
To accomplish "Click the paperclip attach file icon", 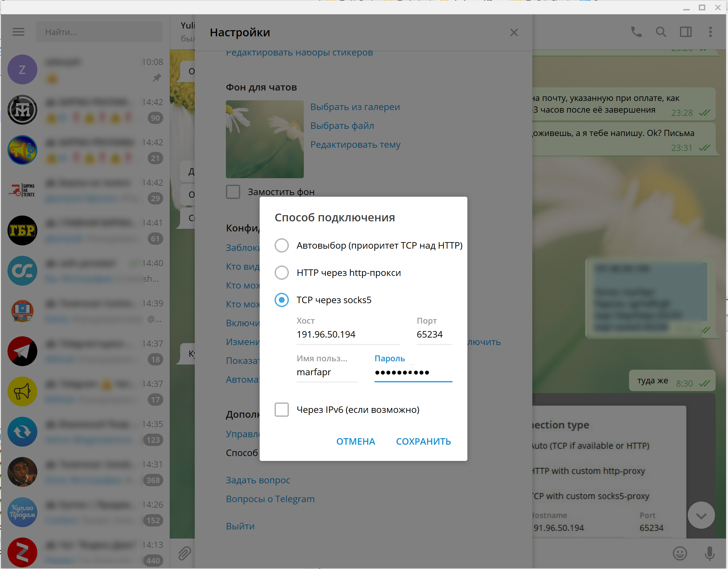I will coord(184,553).
